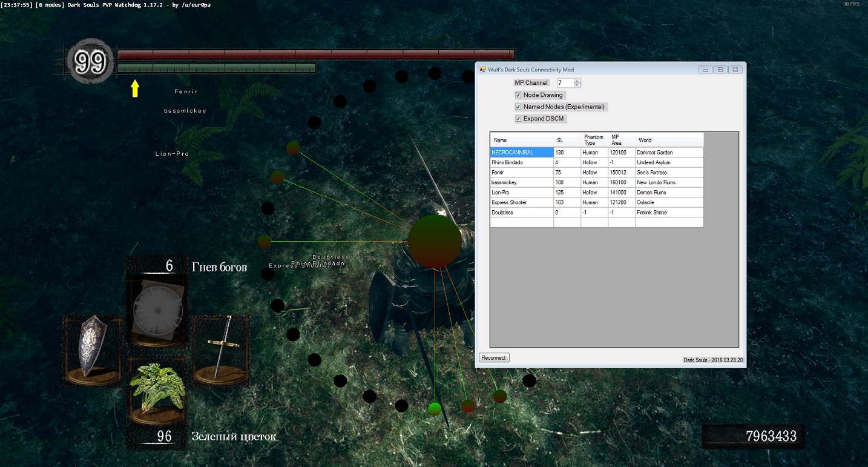Click the Reconnect button
The image size is (868, 467).
pyautogui.click(x=494, y=358)
